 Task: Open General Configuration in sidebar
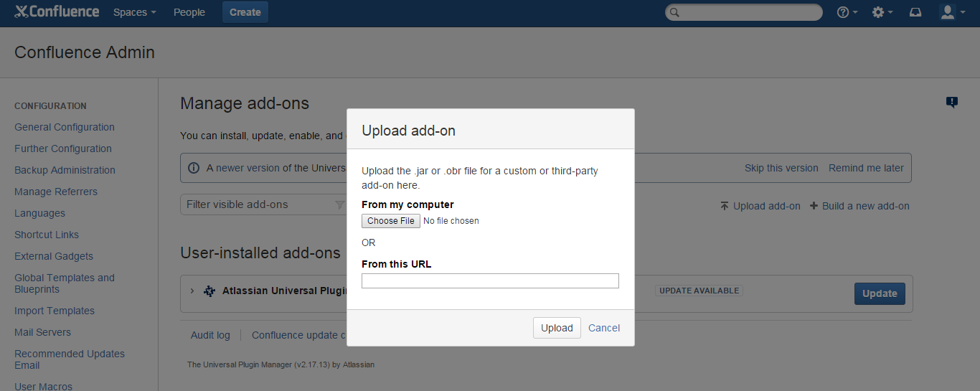point(65,127)
